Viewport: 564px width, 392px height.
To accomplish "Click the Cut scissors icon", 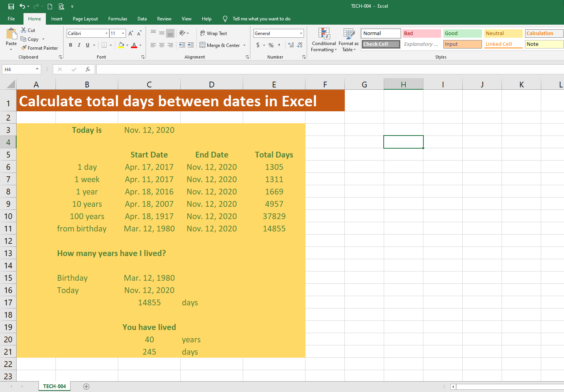I will (23, 30).
